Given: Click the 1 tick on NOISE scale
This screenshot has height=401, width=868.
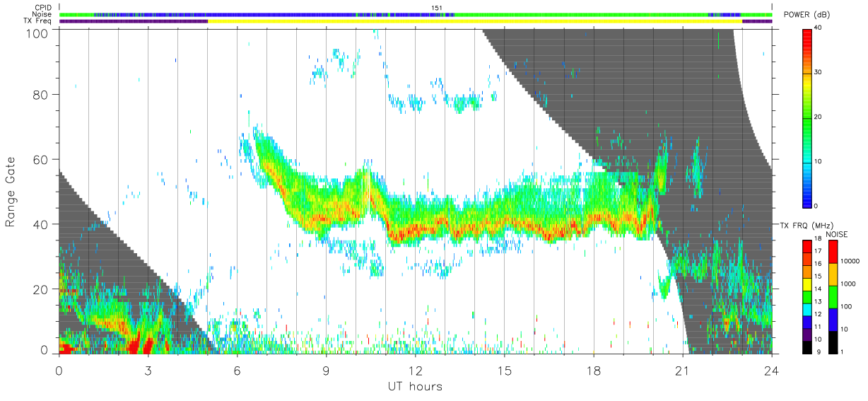Looking at the screenshot, I should 842,351.
